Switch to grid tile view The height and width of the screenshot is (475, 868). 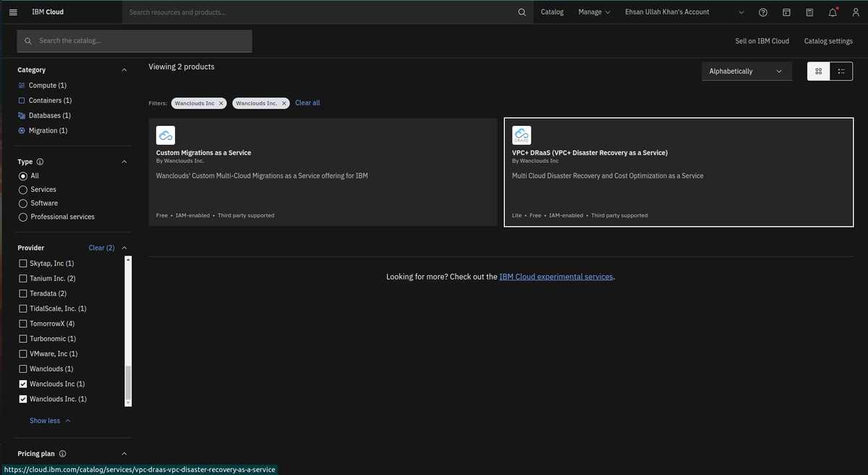pyautogui.click(x=818, y=71)
